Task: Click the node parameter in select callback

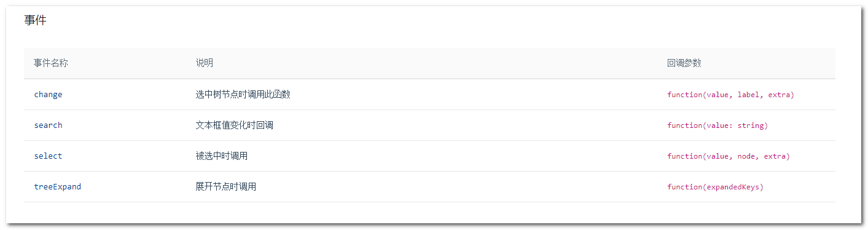Action: coord(746,156)
